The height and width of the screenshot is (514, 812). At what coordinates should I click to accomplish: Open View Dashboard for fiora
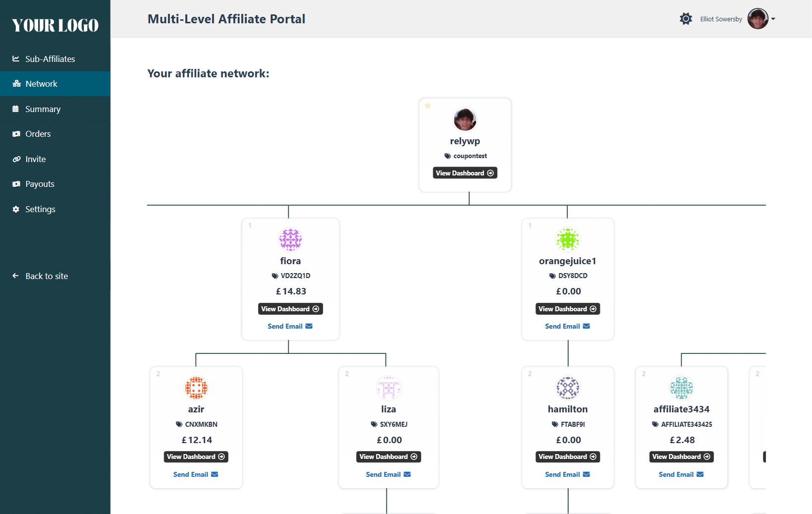(x=290, y=309)
